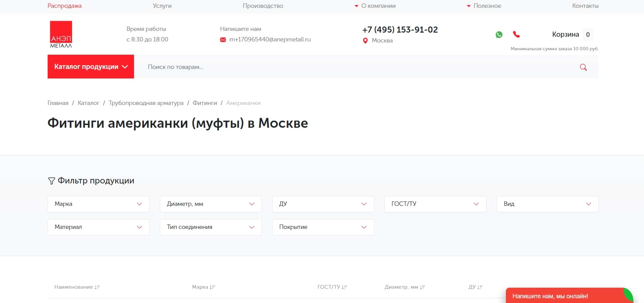The height and width of the screenshot is (303, 644).
Task: Open the Распродажа menu item
Action: 65,6
